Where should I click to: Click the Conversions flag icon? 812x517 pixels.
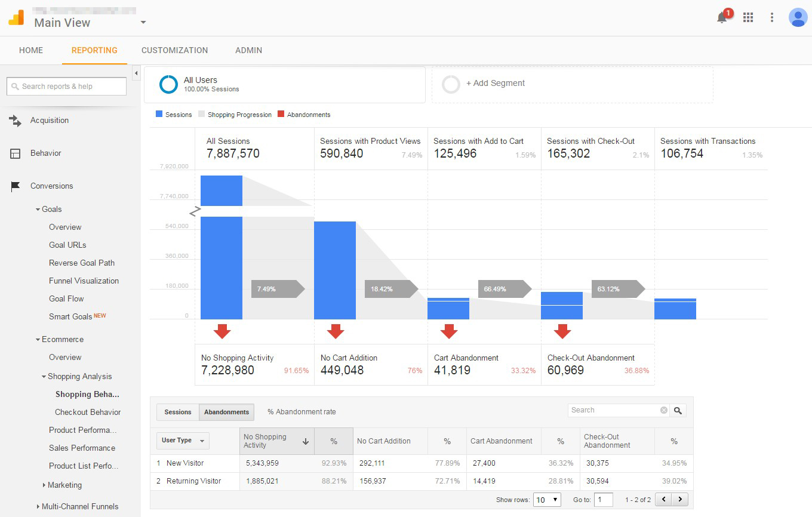pos(14,186)
